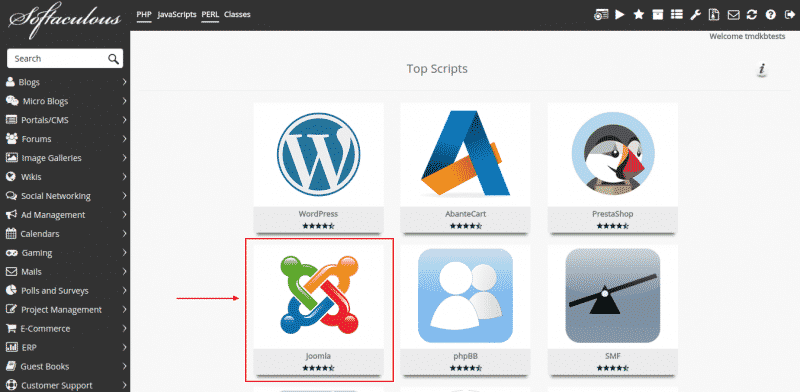Switch to the Classes tab
800x392 pixels.
pyautogui.click(x=237, y=14)
